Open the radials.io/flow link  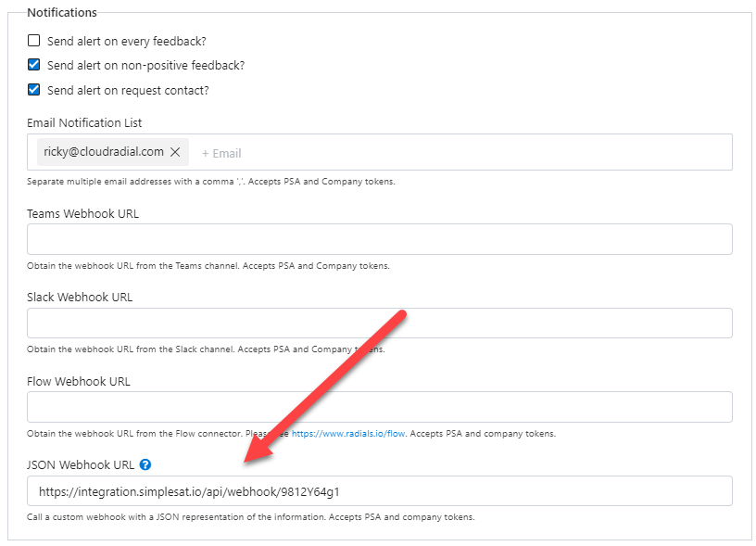348,434
